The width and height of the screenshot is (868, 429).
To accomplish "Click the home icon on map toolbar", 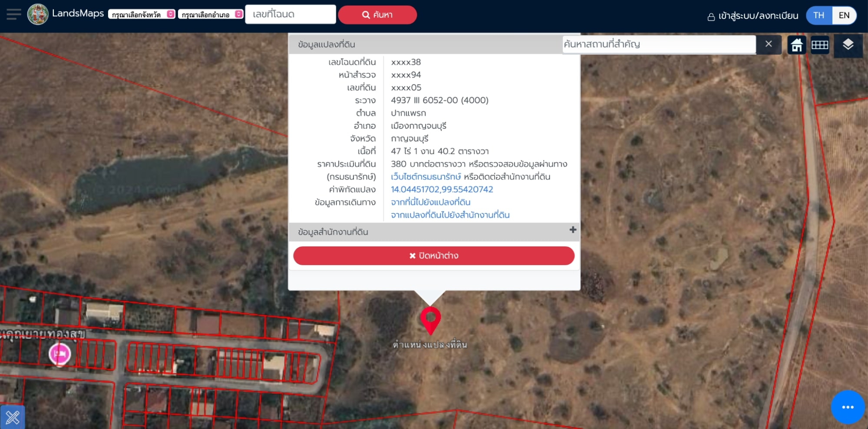I will click(x=796, y=45).
